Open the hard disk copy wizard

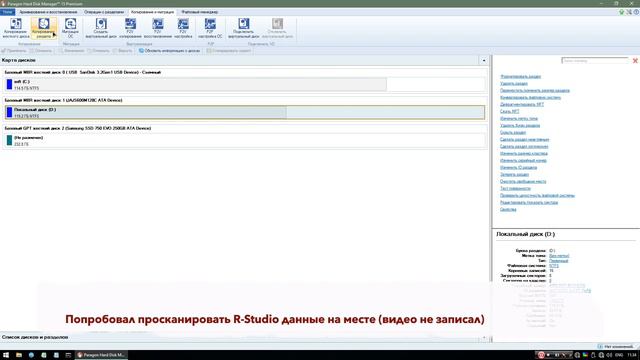point(16,28)
